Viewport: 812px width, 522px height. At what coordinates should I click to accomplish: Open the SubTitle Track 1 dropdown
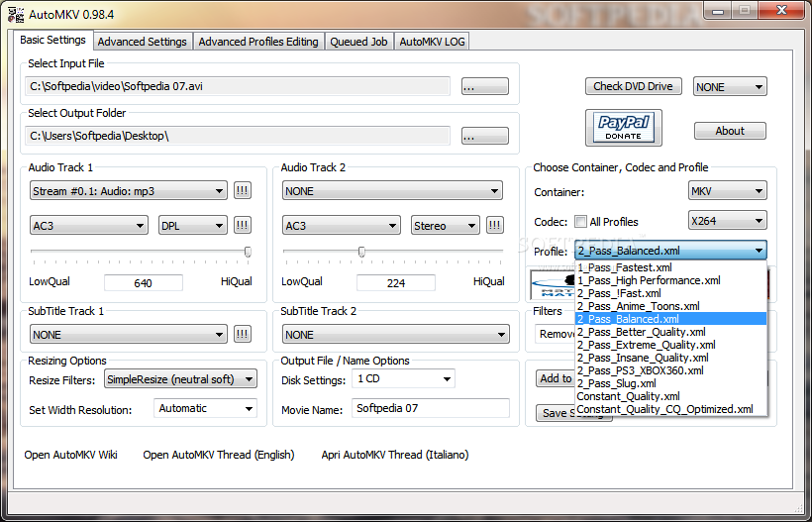tap(128, 335)
